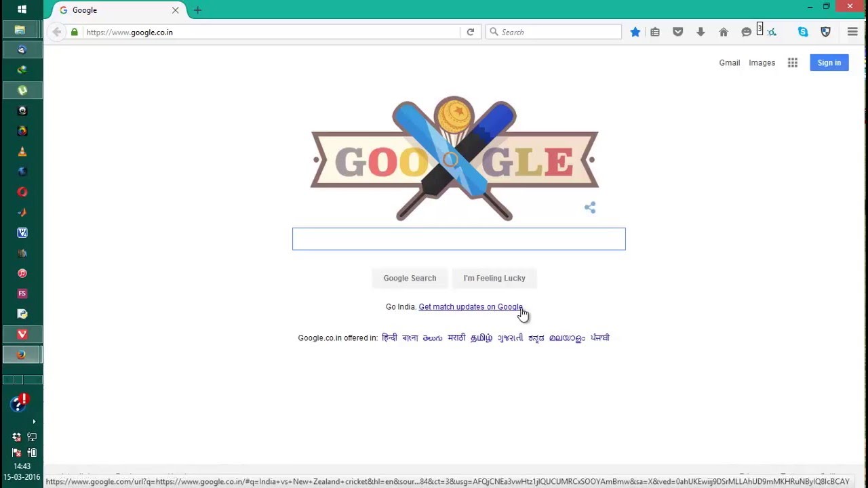Open Google apps grid icon
Image resolution: width=868 pixels, height=488 pixels.
792,62
